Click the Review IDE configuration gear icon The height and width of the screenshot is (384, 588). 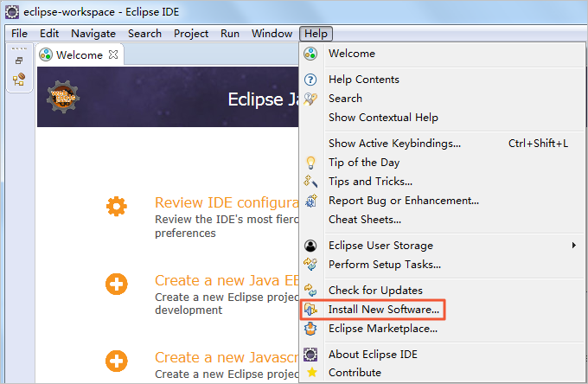coord(116,207)
